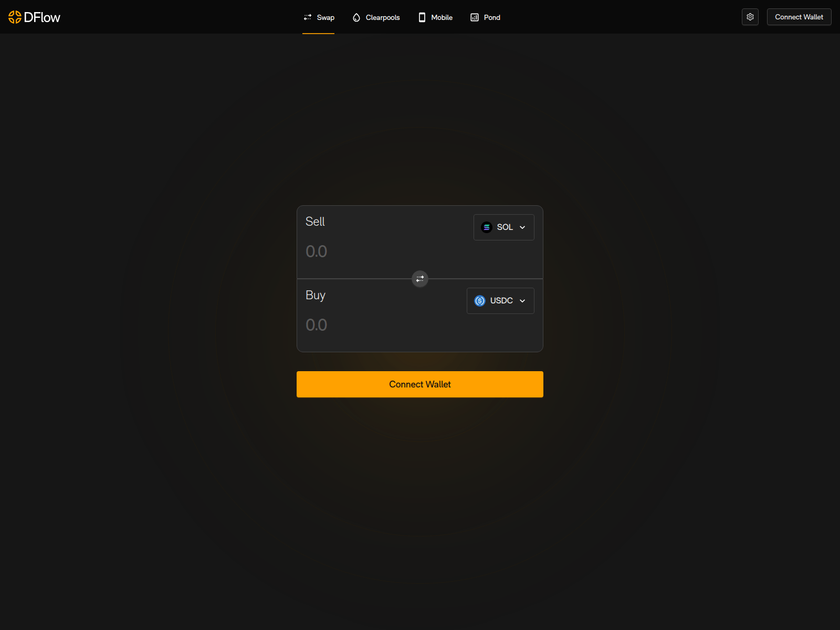Image resolution: width=840 pixels, height=630 pixels.
Task: Open the USDC token selector
Action: (499, 300)
